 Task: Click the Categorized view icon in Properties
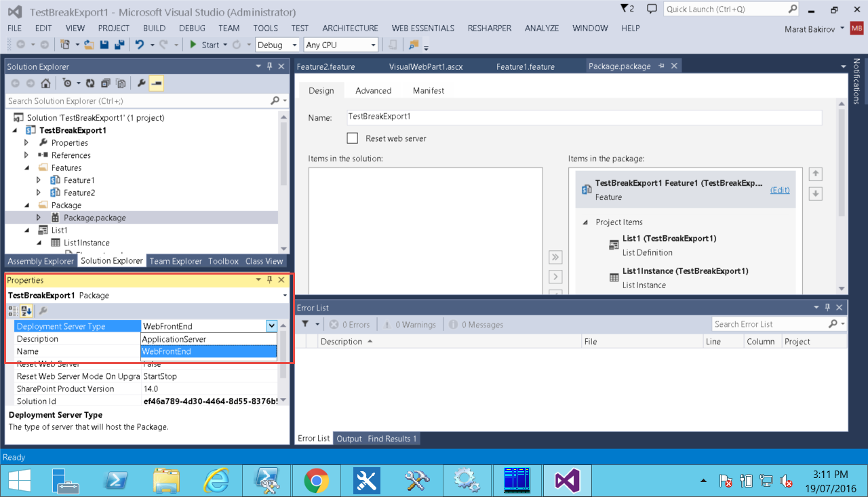pos(13,311)
